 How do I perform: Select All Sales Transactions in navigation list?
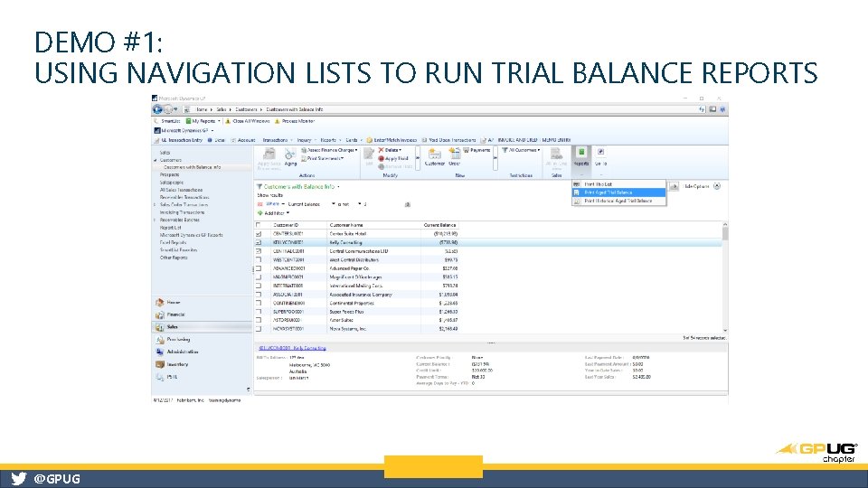[x=181, y=190]
